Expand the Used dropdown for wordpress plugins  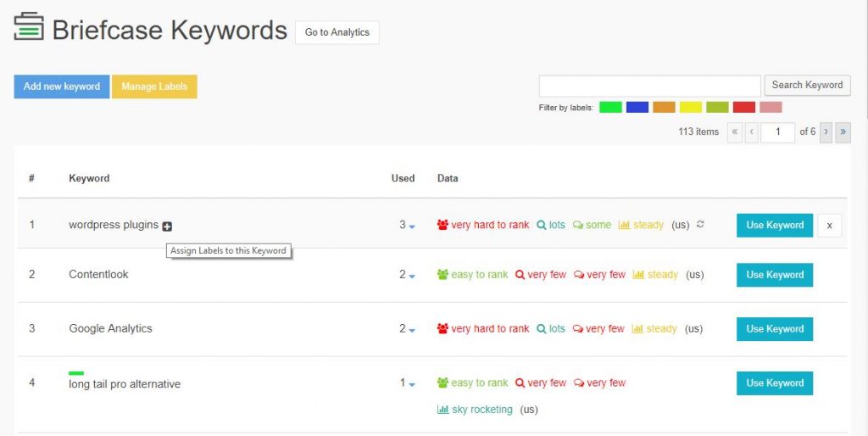pyautogui.click(x=412, y=226)
